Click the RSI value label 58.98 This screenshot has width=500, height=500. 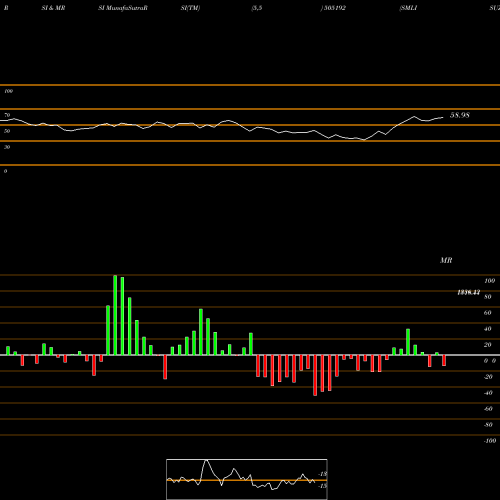460,115
